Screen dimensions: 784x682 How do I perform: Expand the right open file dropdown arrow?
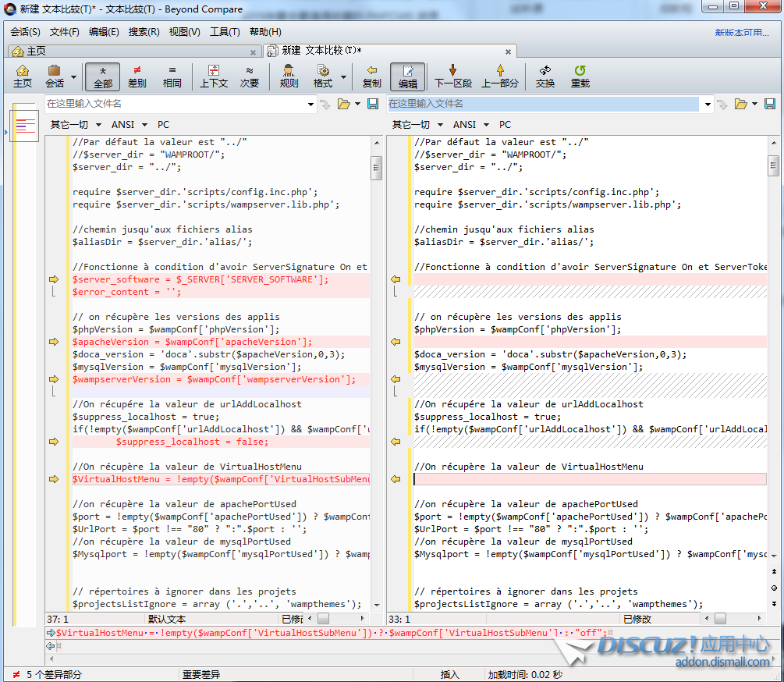pos(754,104)
